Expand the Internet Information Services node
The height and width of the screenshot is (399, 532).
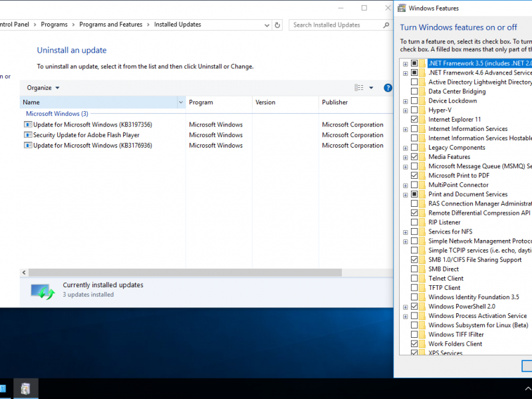point(406,129)
